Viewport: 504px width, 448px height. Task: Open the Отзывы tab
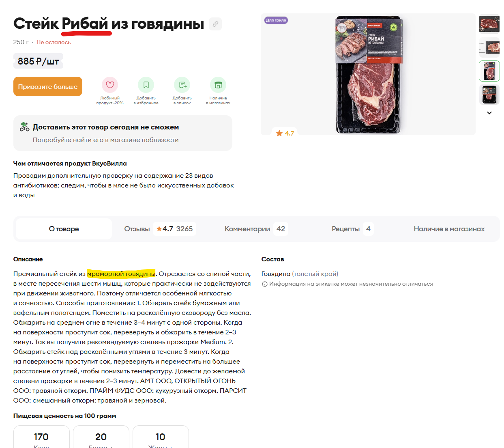160,229
